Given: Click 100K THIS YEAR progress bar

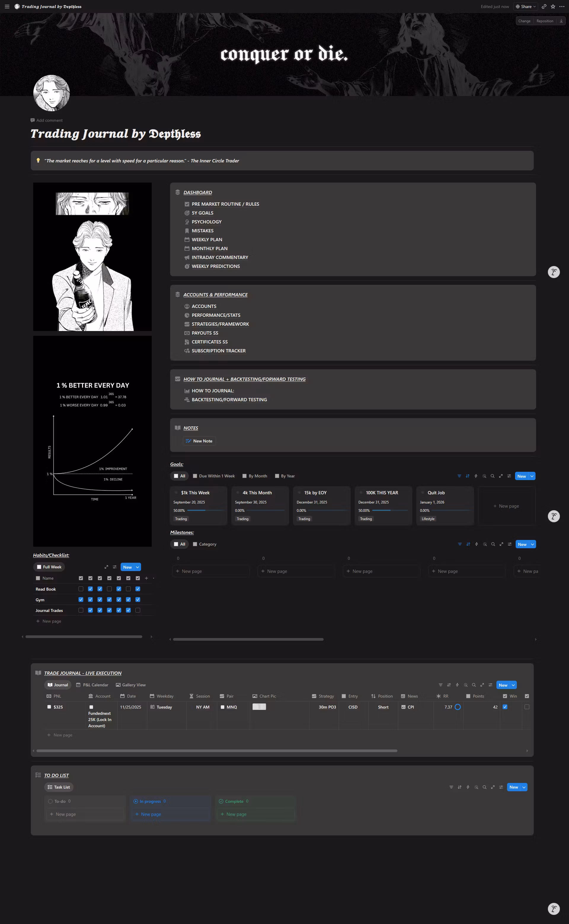Looking at the screenshot, I should [390, 511].
